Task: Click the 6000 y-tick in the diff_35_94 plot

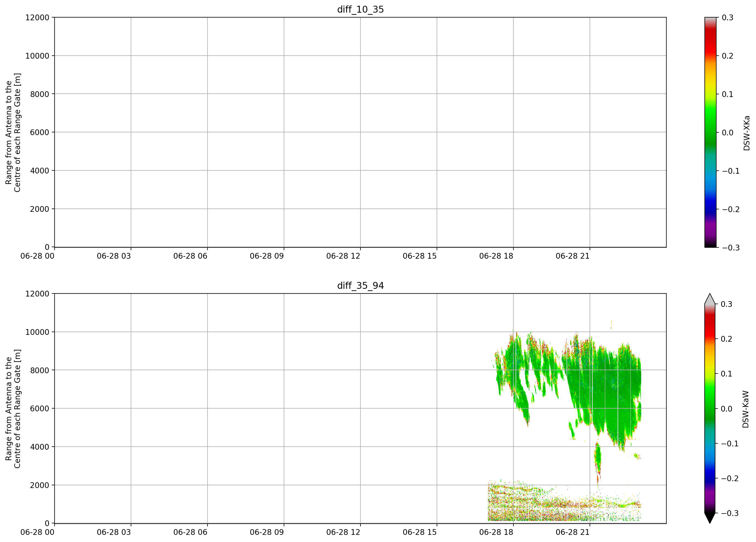Action: 40,409
